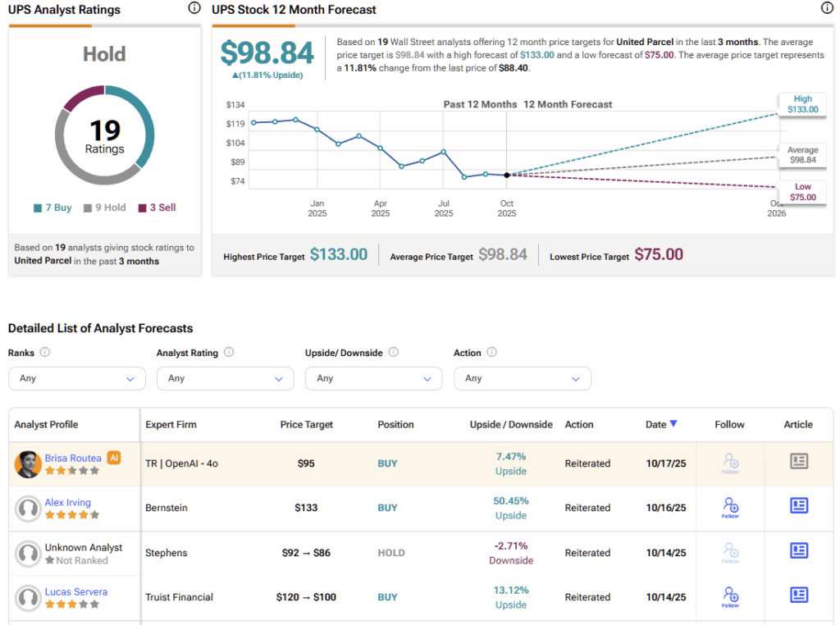Follow analyst Lucas Servera

730,596
